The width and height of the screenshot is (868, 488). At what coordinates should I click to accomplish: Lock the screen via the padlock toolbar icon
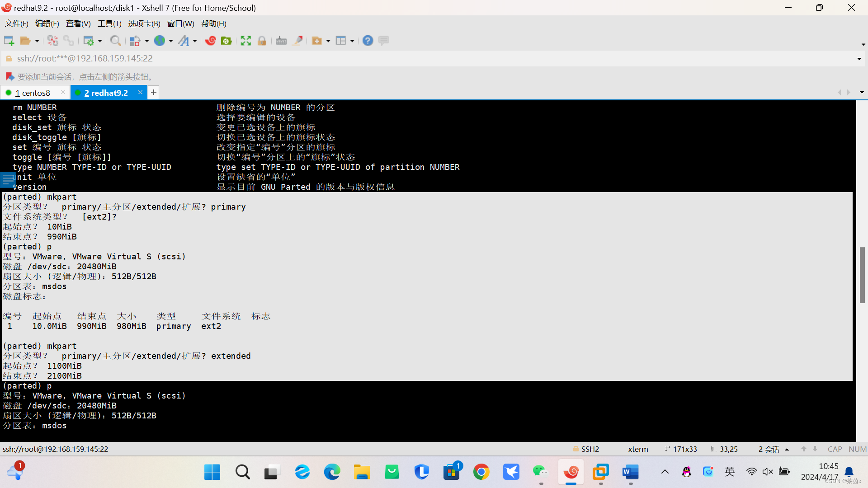tap(262, 41)
